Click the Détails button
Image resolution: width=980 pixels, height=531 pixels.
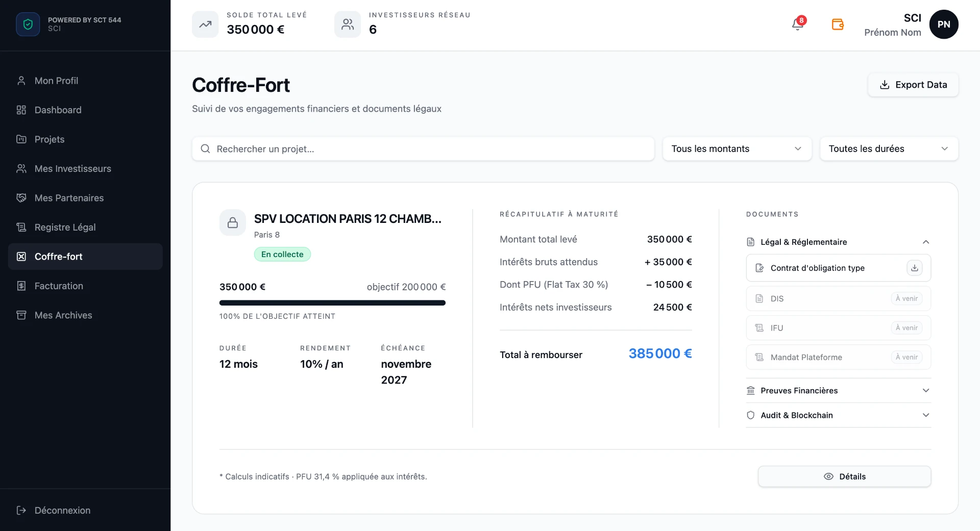tap(845, 476)
